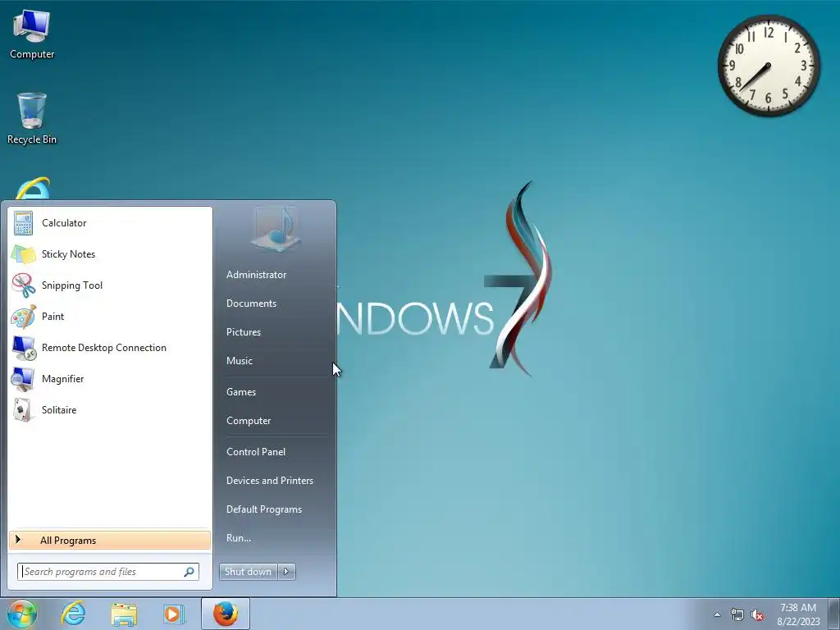
Task: Open Administrator personal folder
Action: tap(256, 275)
